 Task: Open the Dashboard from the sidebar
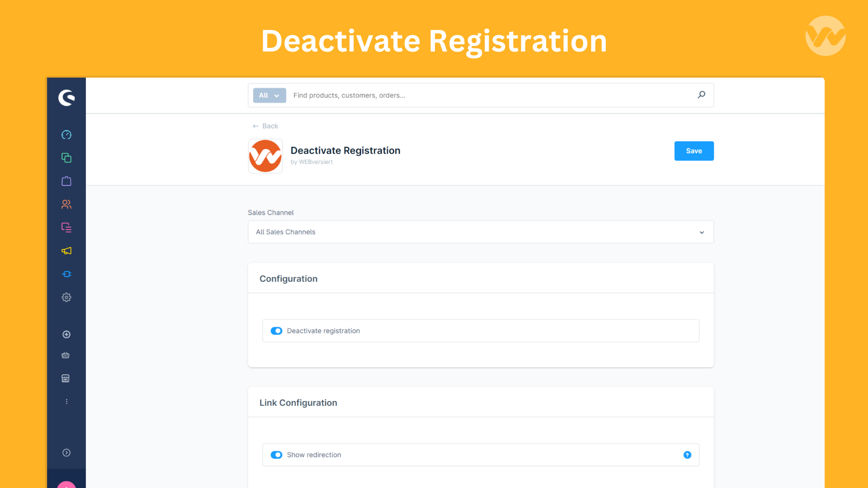point(66,134)
